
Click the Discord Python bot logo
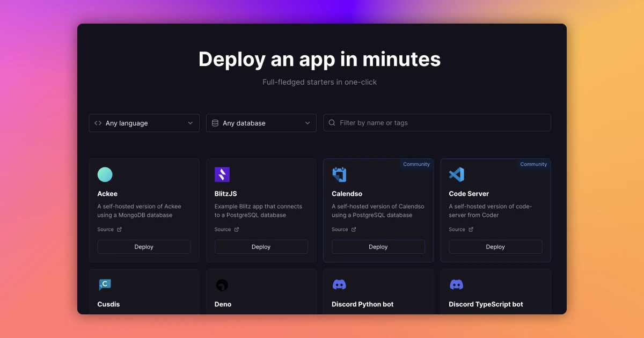click(x=339, y=285)
